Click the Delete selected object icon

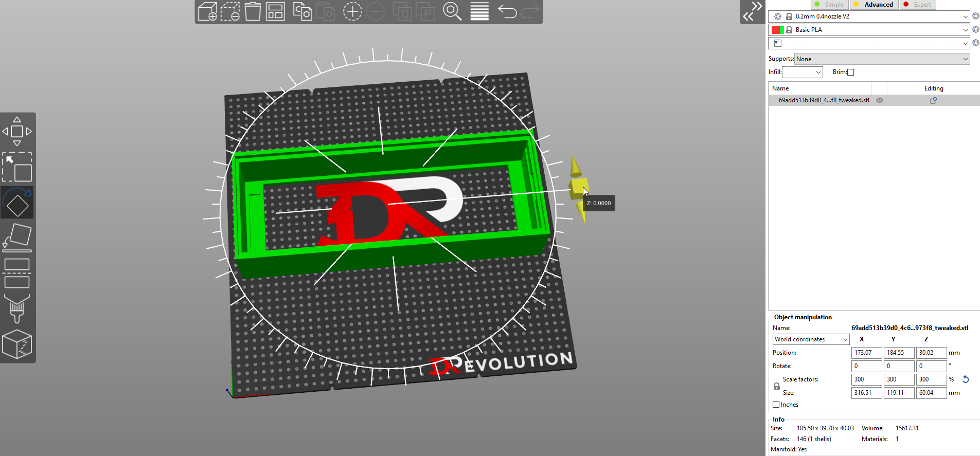tap(230, 11)
